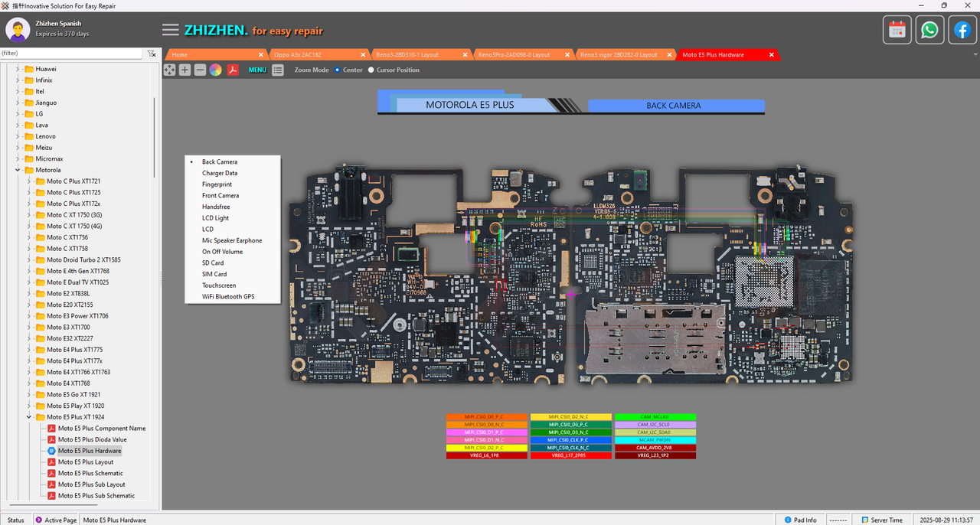Click the MIPI_CSI0_CLK_P_C blue legend swatch
This screenshot has width=980, height=525.
571,440
